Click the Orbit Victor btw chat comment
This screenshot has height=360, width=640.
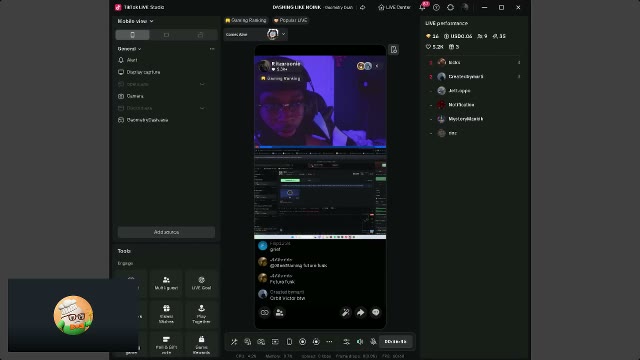pos(288,298)
